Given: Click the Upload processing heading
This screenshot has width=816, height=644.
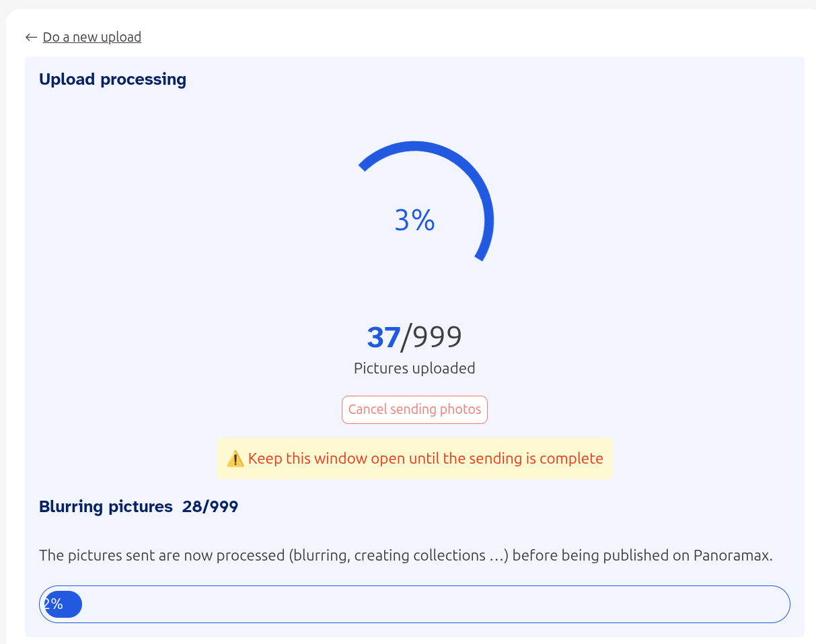Looking at the screenshot, I should coord(112,79).
